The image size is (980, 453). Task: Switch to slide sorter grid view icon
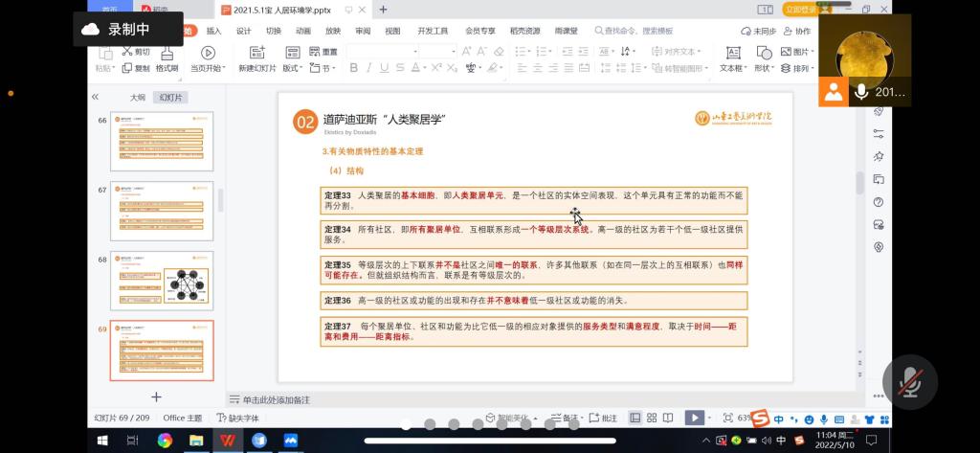(x=654, y=418)
